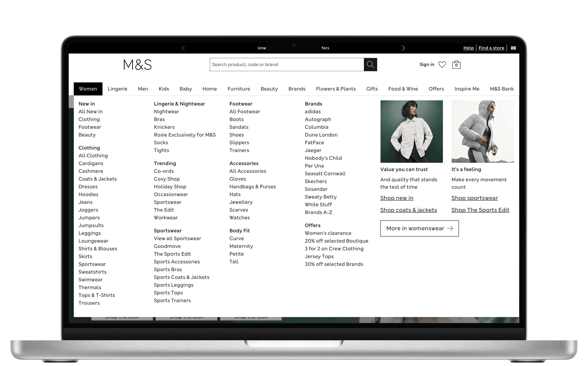
Task: Click the previous banner arrow
Action: click(x=183, y=48)
